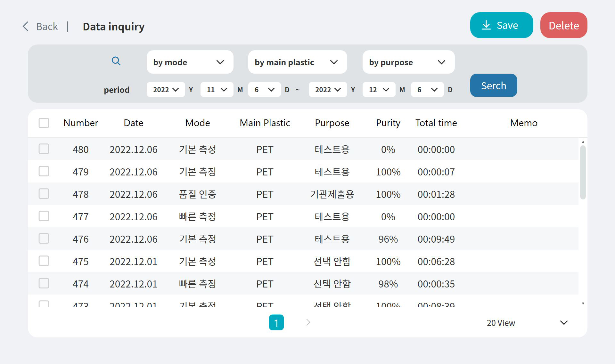Click scrollbar down arrow in table
The width and height of the screenshot is (615, 364).
pos(583,303)
